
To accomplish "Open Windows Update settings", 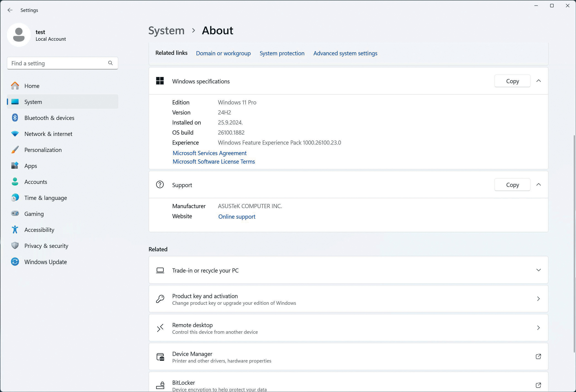I will pos(62,262).
